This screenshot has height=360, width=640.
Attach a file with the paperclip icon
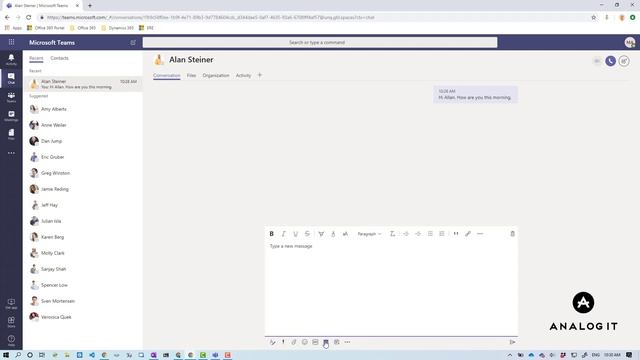point(293,342)
